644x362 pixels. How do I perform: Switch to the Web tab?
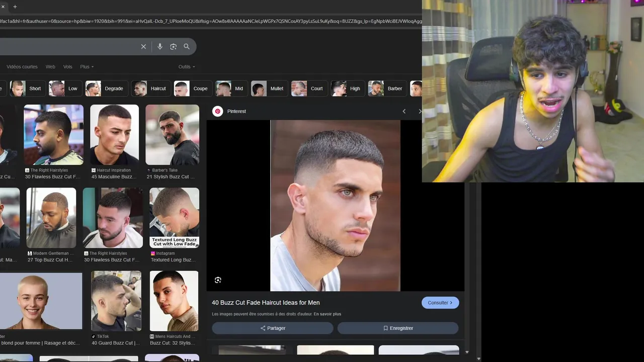coord(50,67)
